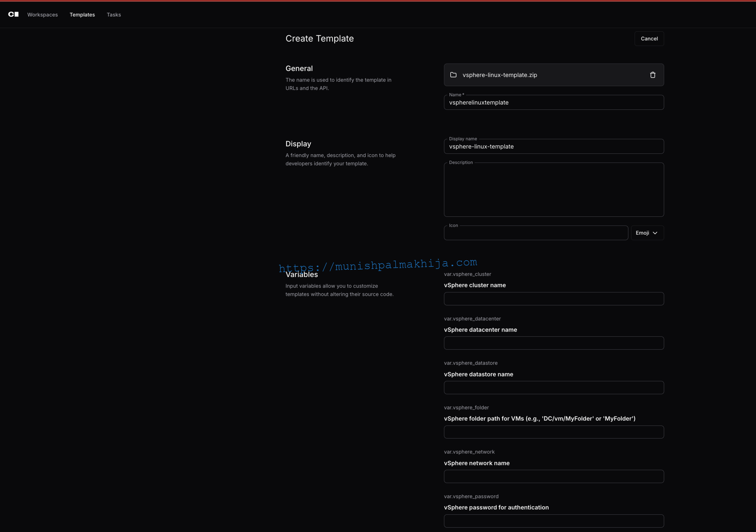Focus the vSphere password input field
The width and height of the screenshot is (756, 532).
pyautogui.click(x=553, y=521)
